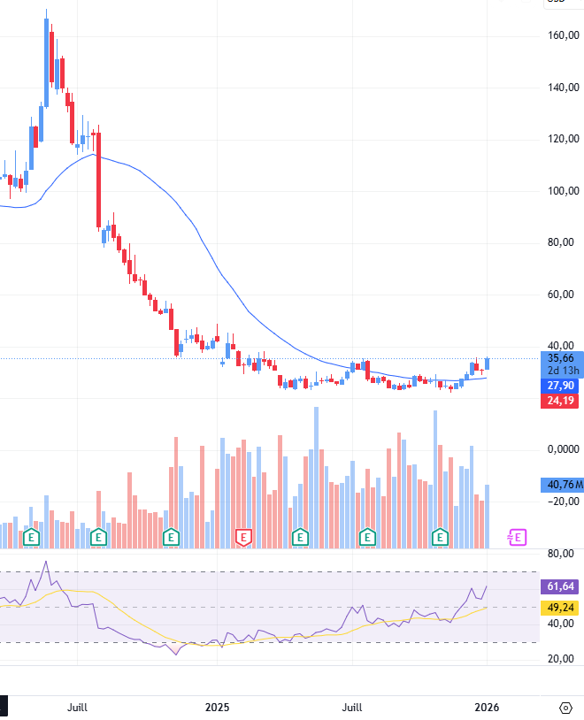The height and width of the screenshot is (720, 584).
Task: Click the 20,00 RSI axis label
Action: [561, 659]
